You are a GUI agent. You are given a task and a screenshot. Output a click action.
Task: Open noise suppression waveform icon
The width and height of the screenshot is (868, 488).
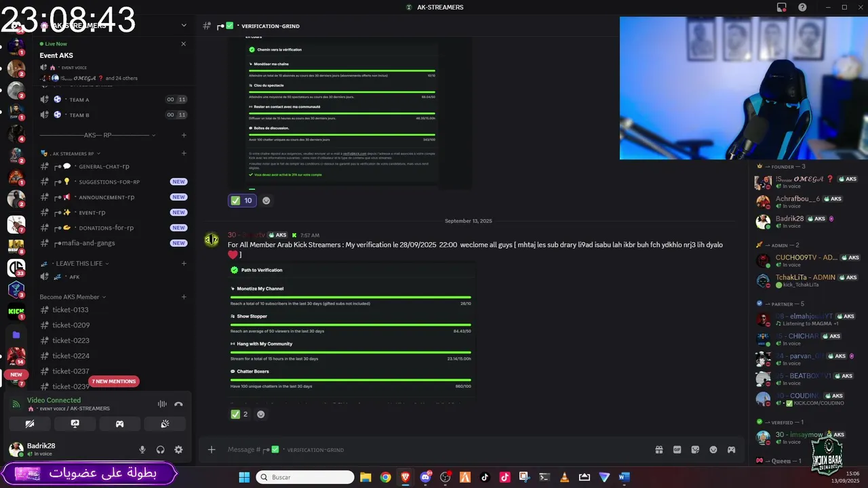162,404
